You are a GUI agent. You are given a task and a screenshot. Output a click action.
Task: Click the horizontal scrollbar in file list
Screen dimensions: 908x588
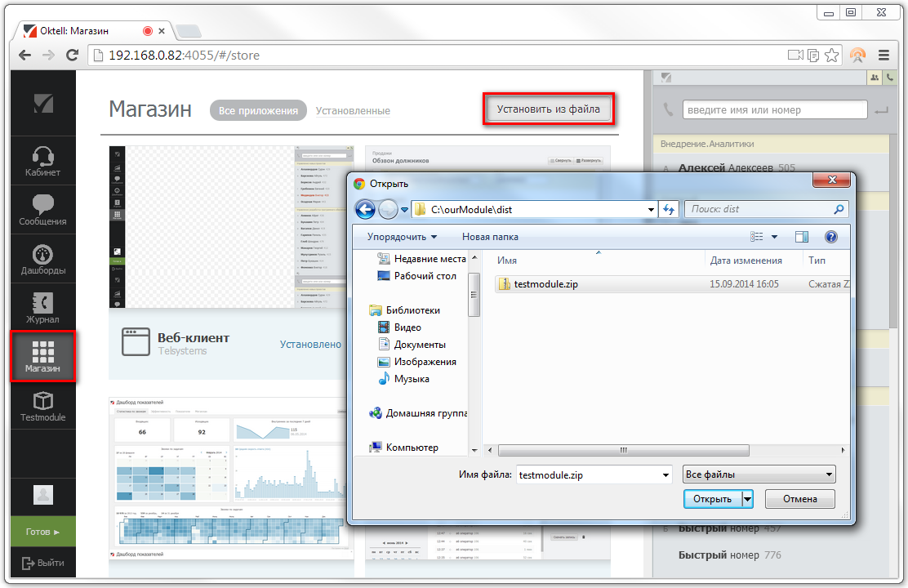point(623,450)
